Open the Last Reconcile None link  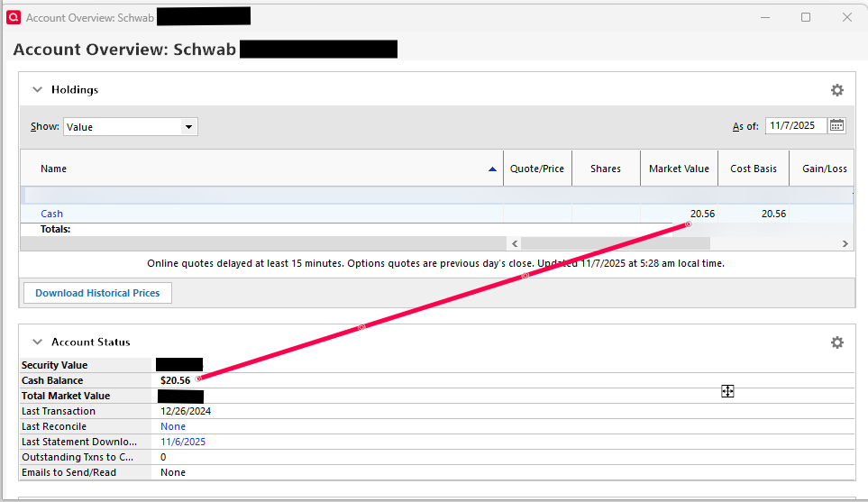click(173, 426)
